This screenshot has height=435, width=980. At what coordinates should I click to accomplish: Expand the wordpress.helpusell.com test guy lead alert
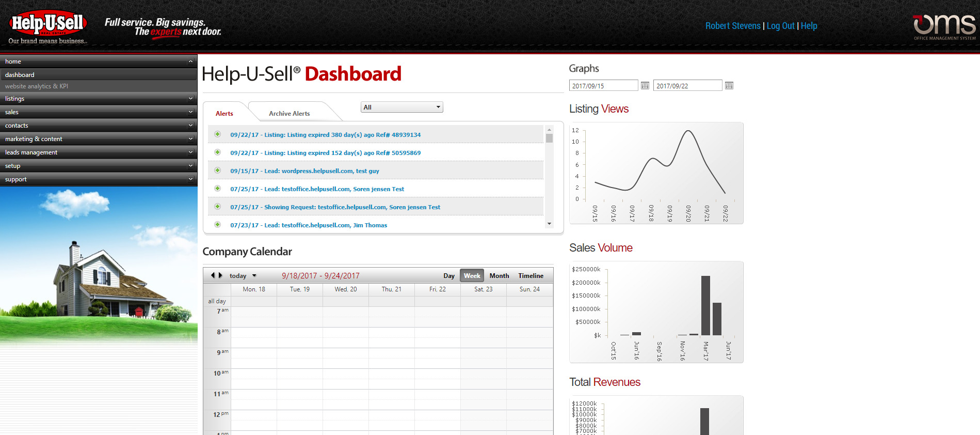[218, 170]
